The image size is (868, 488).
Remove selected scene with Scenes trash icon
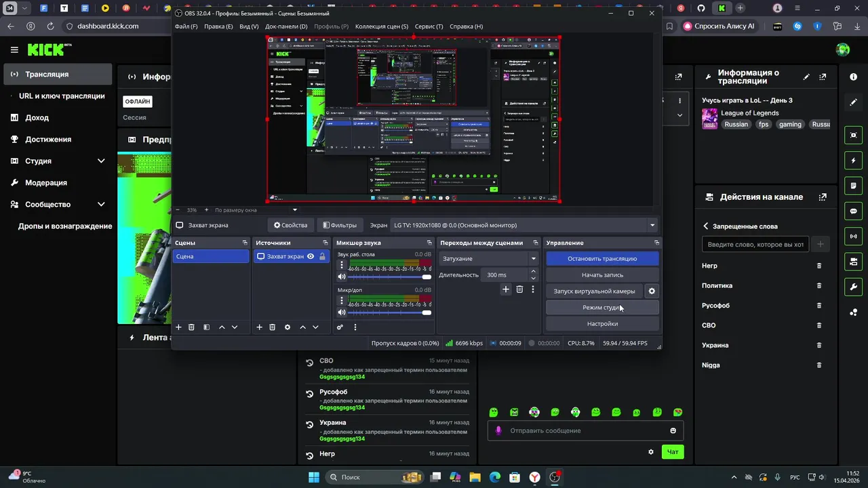pos(192,327)
